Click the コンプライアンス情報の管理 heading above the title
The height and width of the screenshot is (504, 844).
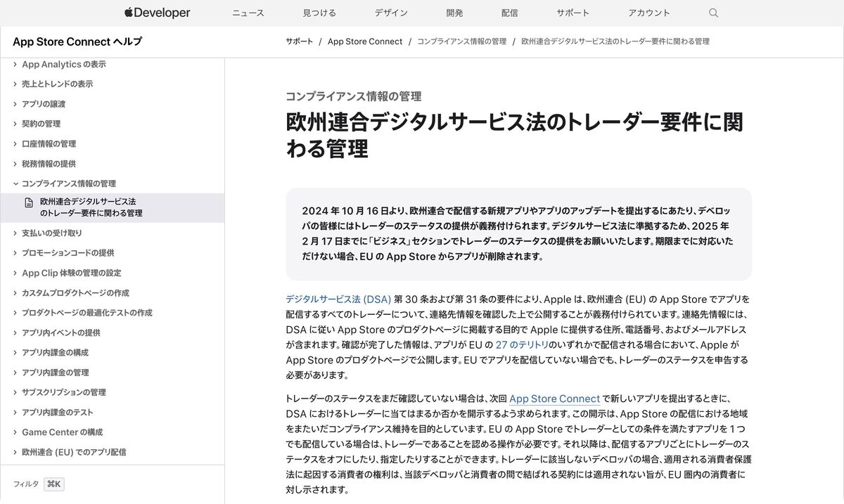click(x=354, y=96)
